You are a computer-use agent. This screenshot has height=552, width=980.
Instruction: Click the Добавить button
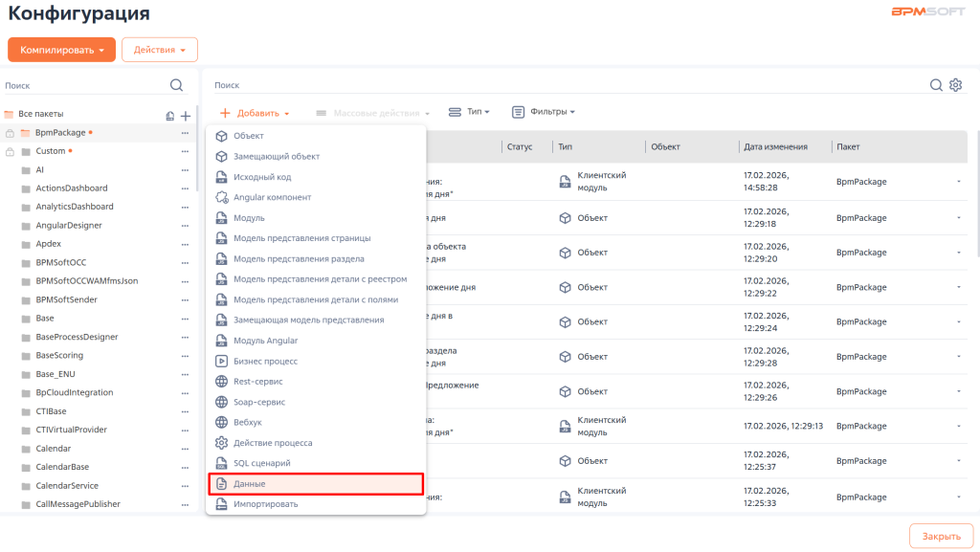point(255,113)
